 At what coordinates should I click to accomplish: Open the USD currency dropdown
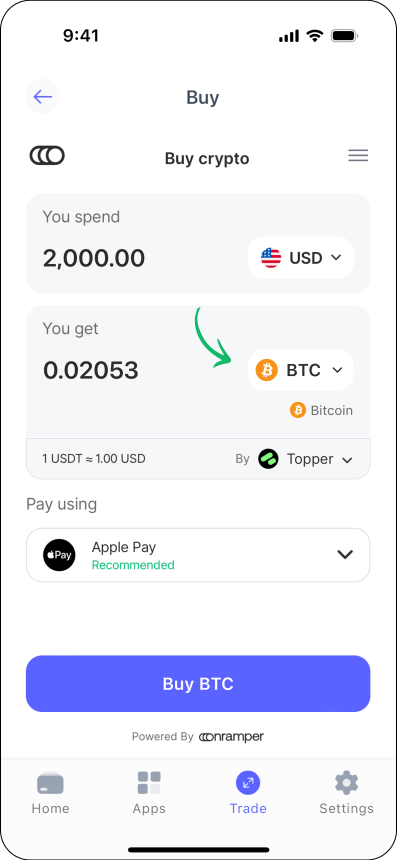click(x=300, y=258)
